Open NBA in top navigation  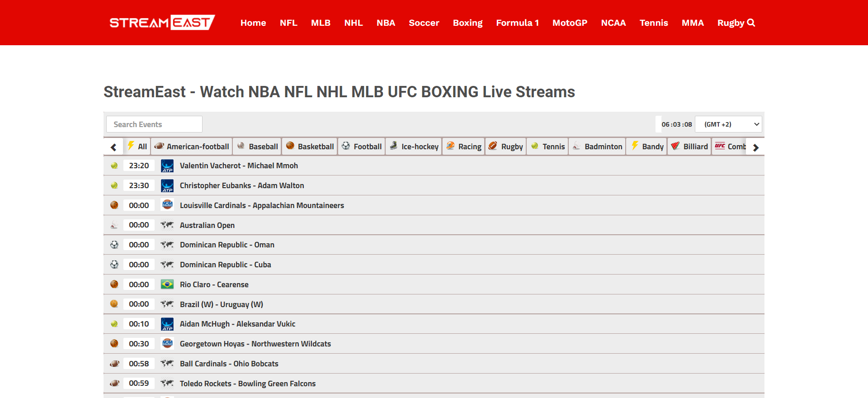(386, 23)
